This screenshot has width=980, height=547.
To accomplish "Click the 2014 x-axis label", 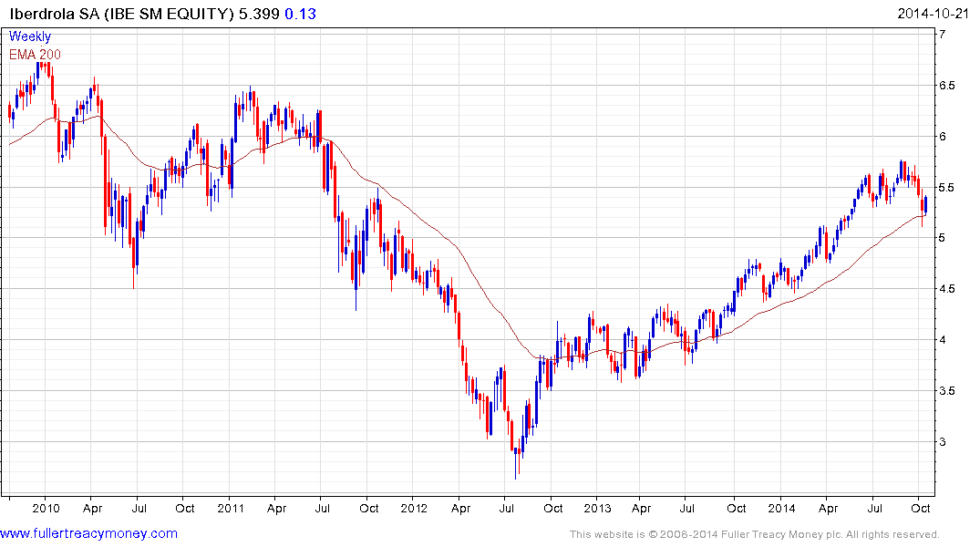I will (781, 508).
